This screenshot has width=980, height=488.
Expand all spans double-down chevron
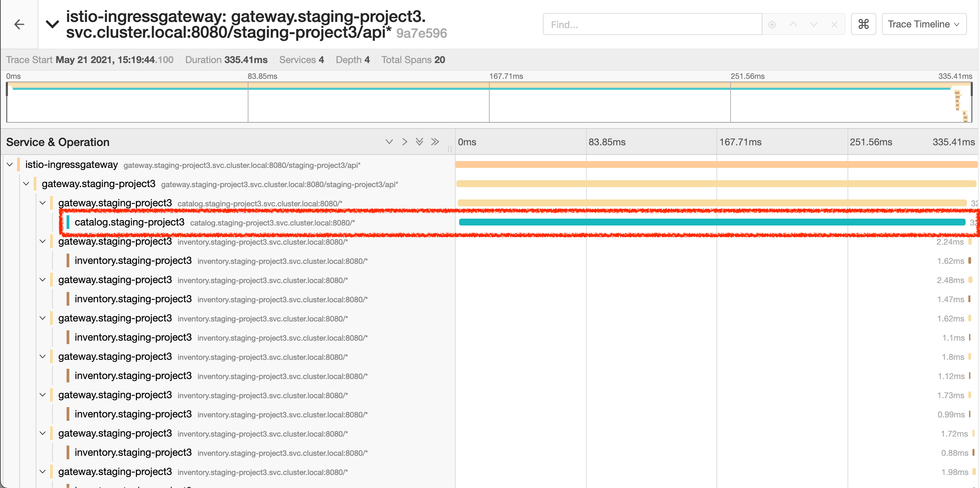419,142
